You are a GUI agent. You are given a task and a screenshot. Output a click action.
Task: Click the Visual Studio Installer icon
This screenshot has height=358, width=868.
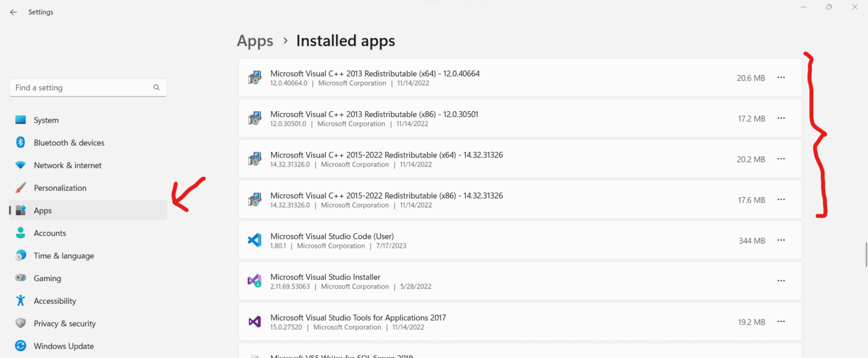click(x=255, y=281)
